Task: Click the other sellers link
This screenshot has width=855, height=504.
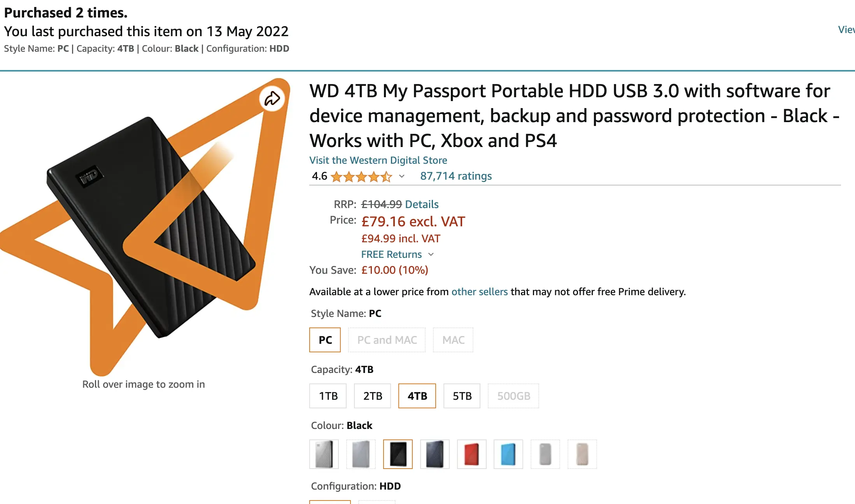Action: point(479,292)
